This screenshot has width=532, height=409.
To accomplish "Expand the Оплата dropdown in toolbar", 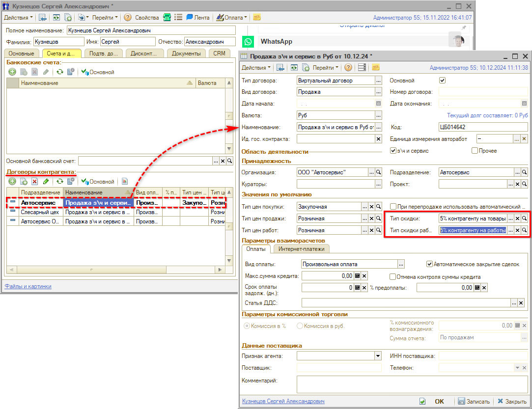I will (x=236, y=17).
